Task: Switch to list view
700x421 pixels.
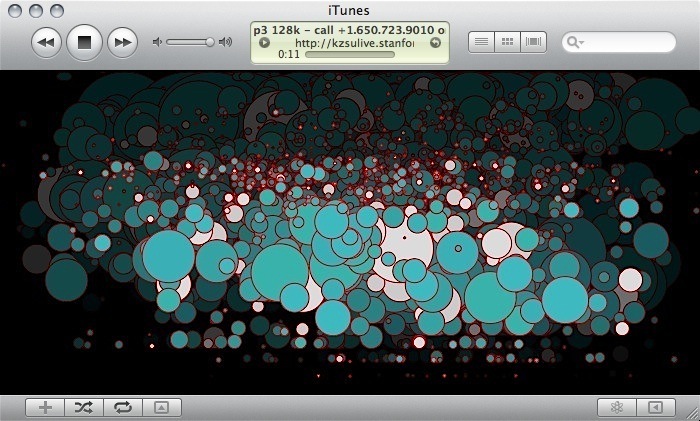Action: 481,42
